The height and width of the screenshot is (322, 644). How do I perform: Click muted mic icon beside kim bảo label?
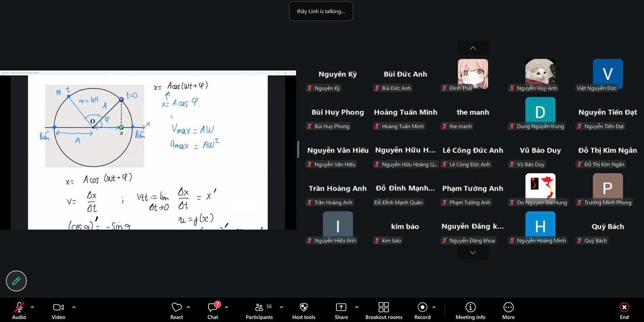377,241
